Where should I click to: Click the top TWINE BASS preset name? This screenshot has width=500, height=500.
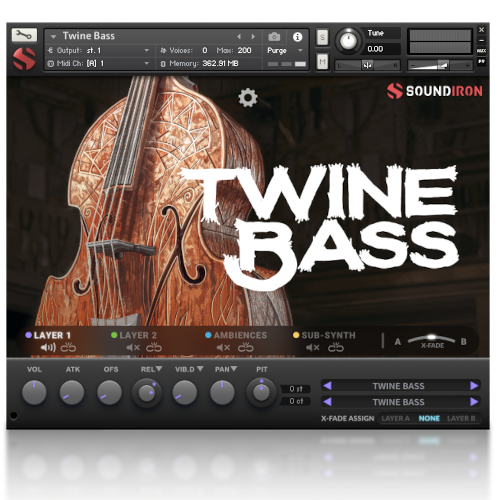pyautogui.click(x=399, y=386)
